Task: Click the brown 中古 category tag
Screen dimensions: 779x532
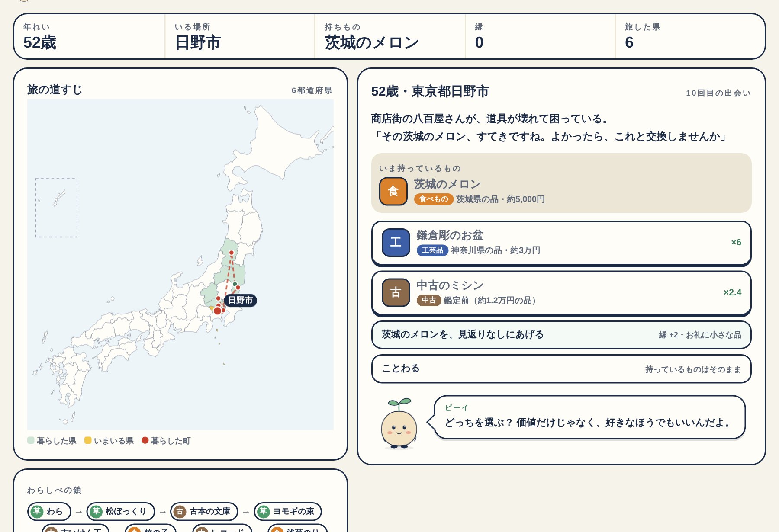Action: pos(428,300)
